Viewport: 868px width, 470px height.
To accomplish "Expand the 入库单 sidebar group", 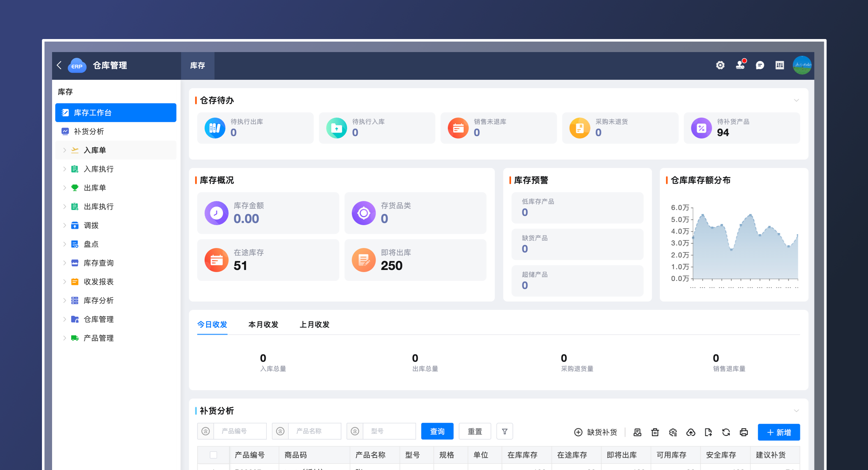I will point(64,150).
